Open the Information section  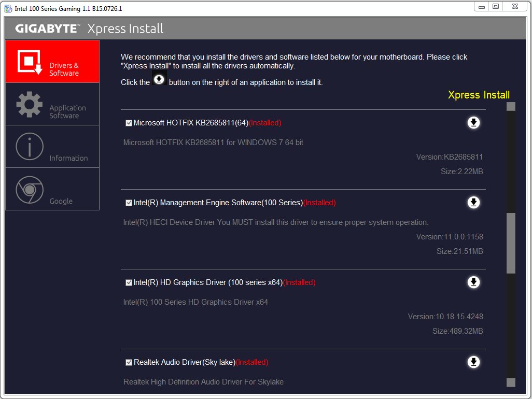pyautogui.click(x=52, y=147)
